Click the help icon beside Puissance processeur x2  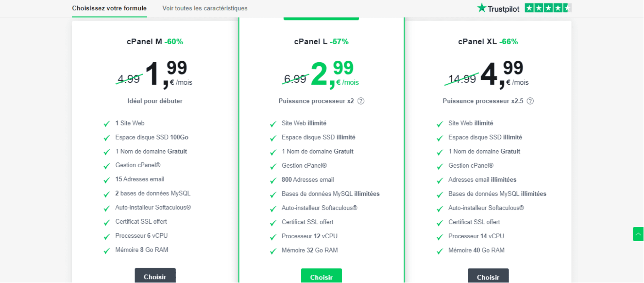click(x=361, y=101)
